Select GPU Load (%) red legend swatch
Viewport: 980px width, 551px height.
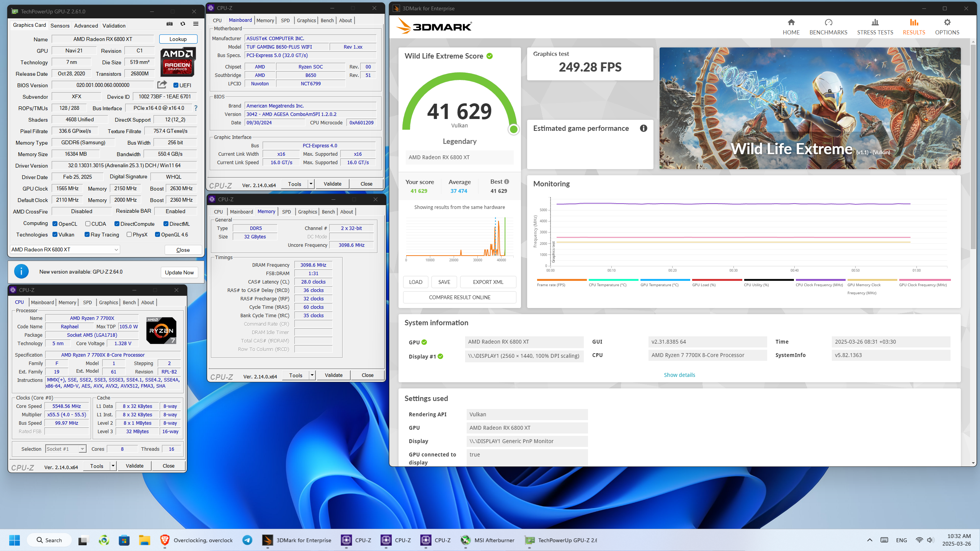(x=717, y=280)
